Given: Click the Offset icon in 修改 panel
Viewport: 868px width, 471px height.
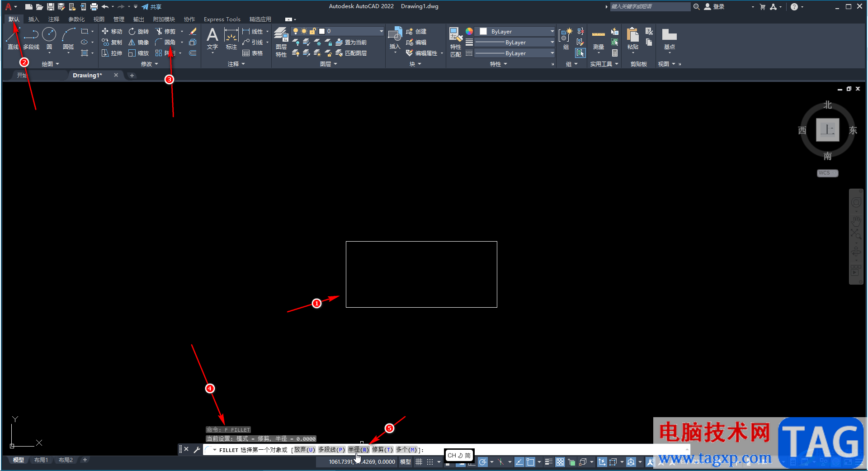Looking at the screenshot, I should click(193, 53).
